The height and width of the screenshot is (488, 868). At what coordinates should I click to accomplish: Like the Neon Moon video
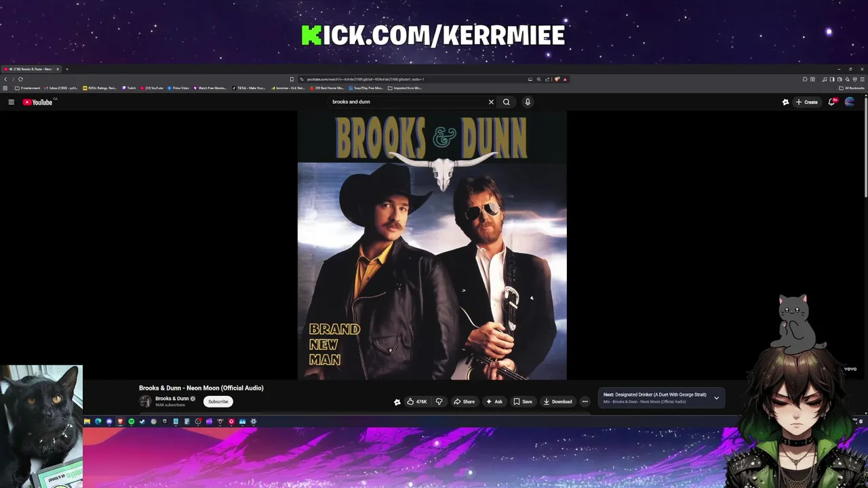coord(418,401)
